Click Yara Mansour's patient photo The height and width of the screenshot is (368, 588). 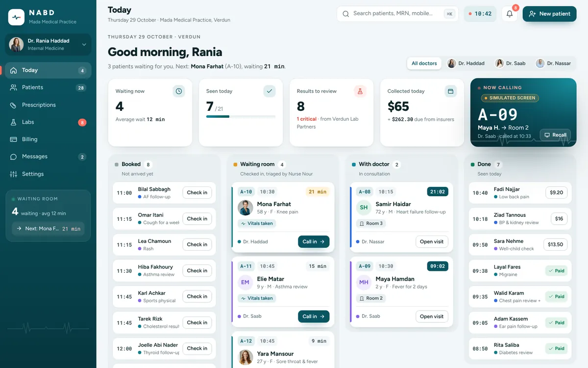[x=245, y=357]
